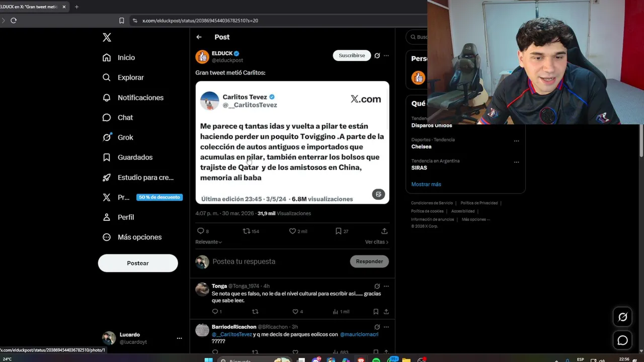Like the post showing 2 mil
This screenshot has width=644, height=362.
coord(298,231)
